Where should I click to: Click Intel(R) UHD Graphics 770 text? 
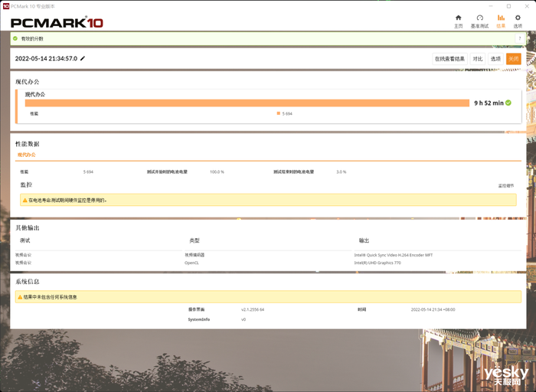coord(377,263)
